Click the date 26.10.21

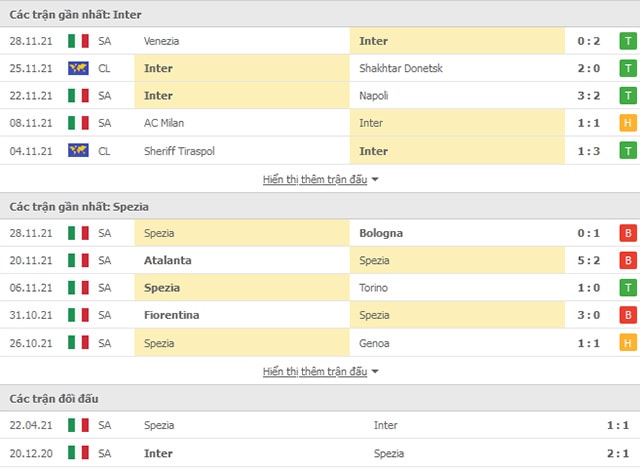(31, 343)
